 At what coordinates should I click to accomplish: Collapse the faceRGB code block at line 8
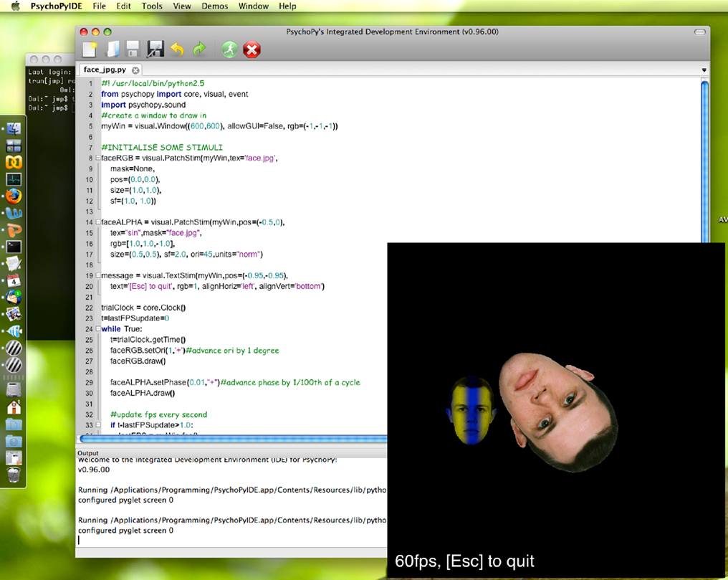[x=98, y=158]
